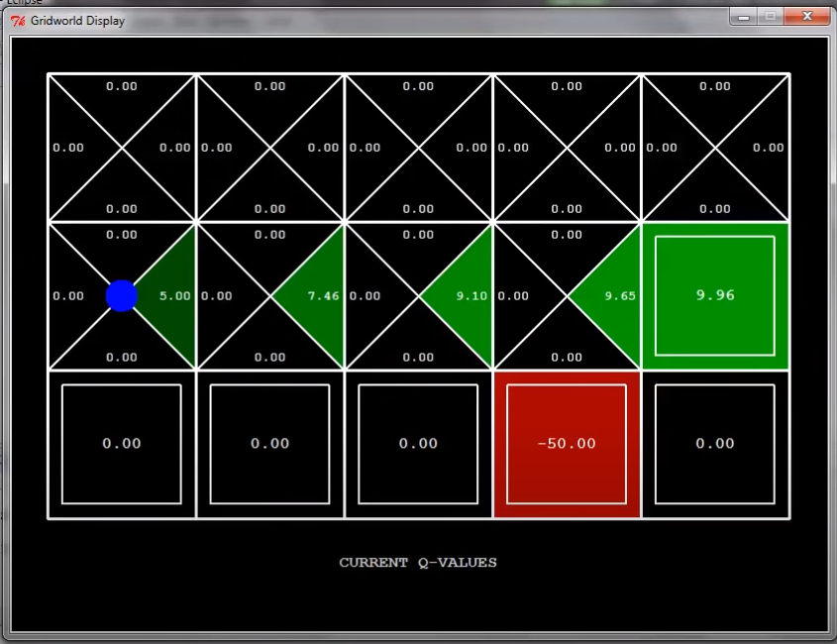The image size is (837, 644).
Task: Click the Tk feather icon in title bar
Action: tap(17, 20)
